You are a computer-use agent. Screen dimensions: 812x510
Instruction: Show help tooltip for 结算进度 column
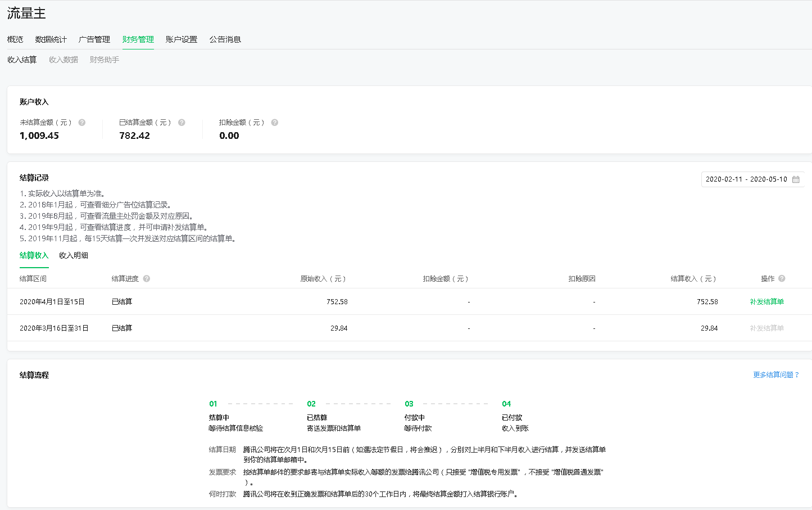pyautogui.click(x=147, y=279)
